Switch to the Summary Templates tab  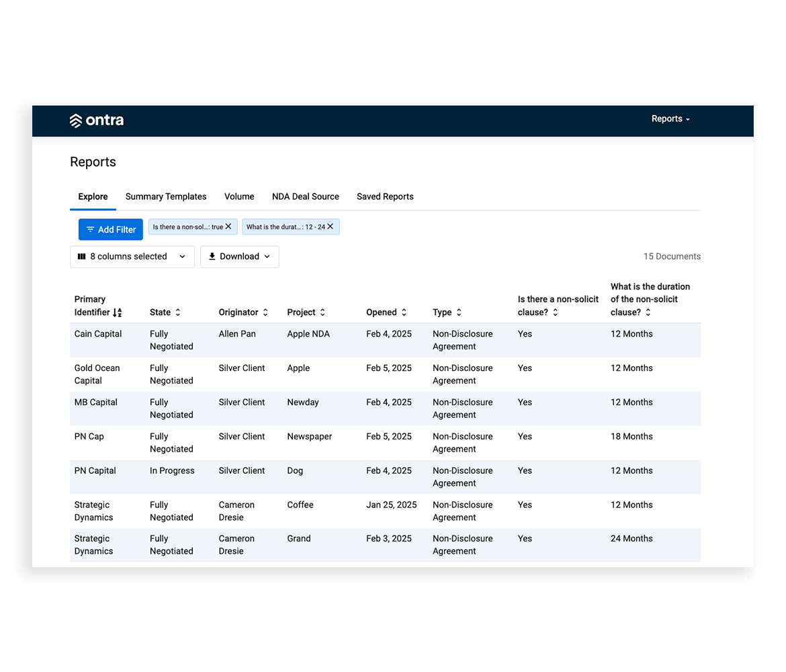pyautogui.click(x=166, y=196)
